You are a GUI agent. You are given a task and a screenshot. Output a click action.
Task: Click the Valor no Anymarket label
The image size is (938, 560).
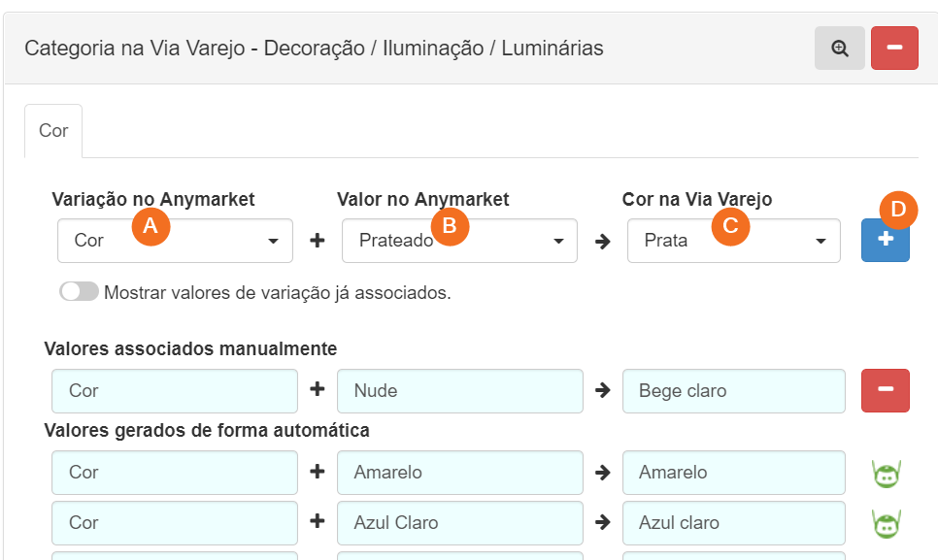tap(423, 199)
